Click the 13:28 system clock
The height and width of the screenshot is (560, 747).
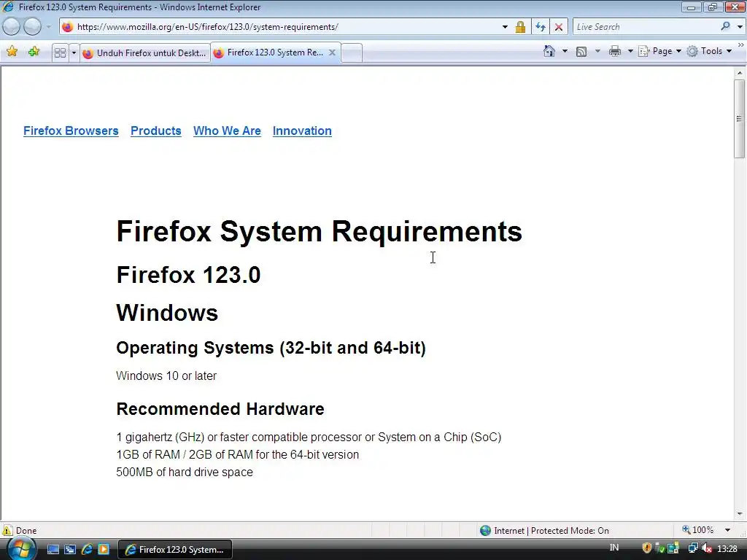tap(727, 549)
